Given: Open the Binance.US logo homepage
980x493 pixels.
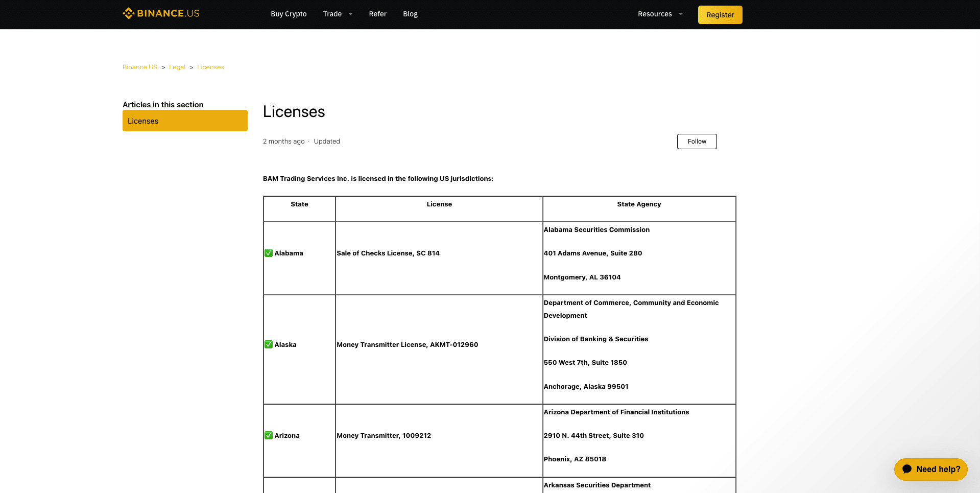Looking at the screenshot, I should click(x=161, y=13).
